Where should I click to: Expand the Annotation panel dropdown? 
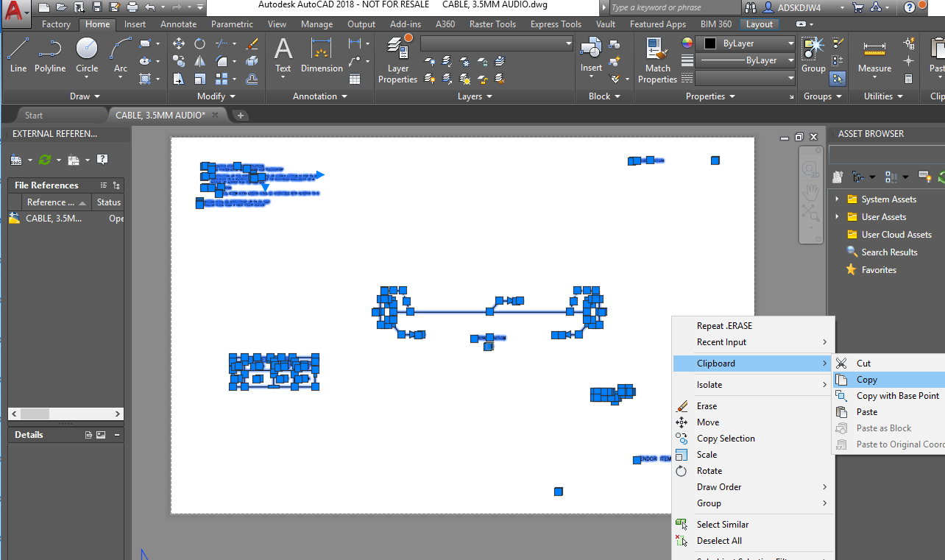pyautogui.click(x=319, y=96)
